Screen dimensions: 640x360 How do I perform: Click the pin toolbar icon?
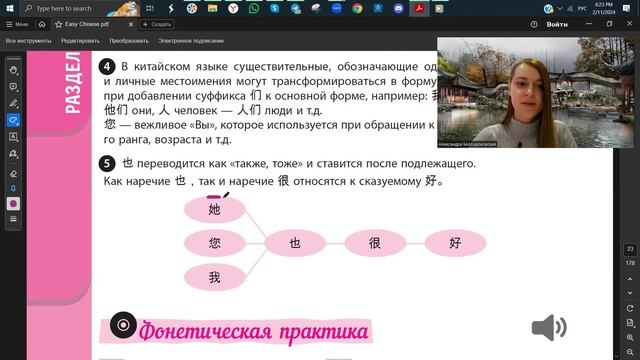tap(13, 188)
